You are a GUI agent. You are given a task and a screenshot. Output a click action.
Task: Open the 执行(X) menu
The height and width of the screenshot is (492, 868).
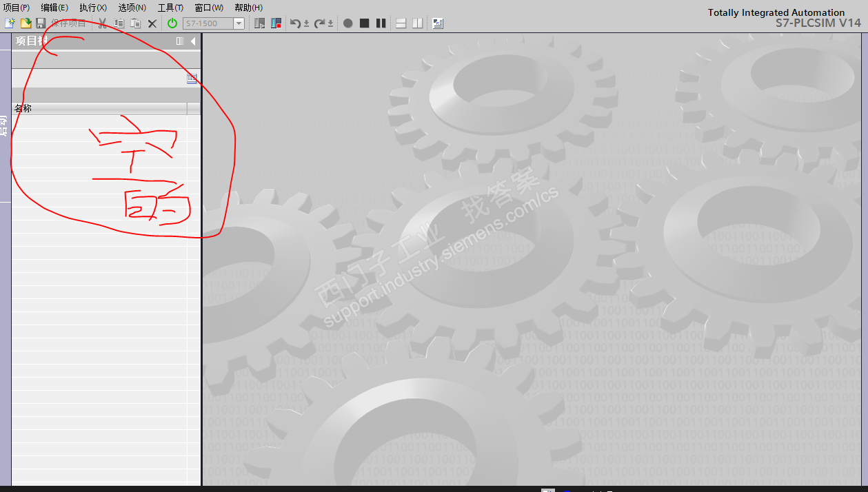click(x=93, y=8)
